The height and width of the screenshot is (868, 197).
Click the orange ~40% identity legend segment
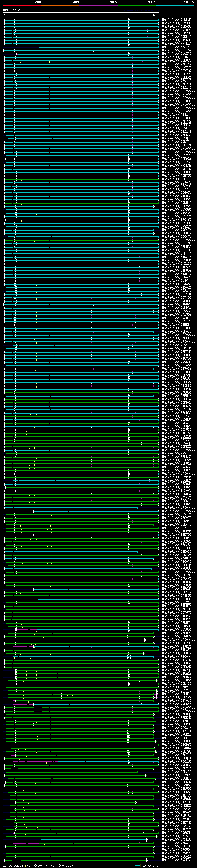click(61, 6)
